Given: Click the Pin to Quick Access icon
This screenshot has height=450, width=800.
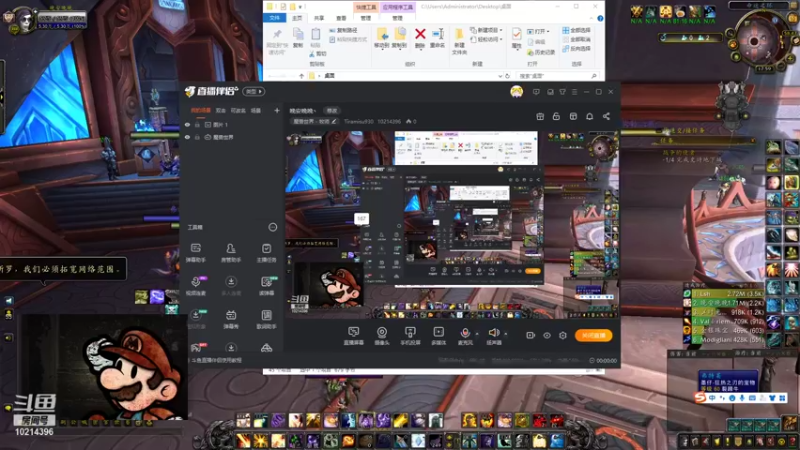Looking at the screenshot, I should [x=277, y=34].
